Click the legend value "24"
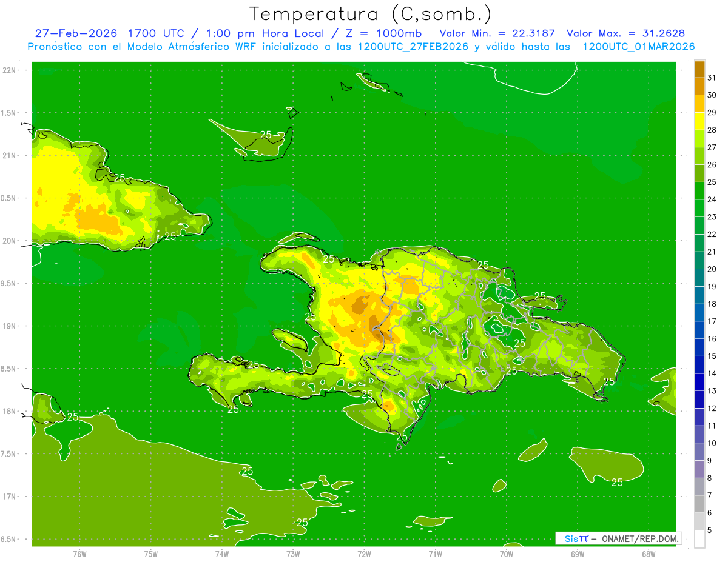The image size is (728, 562). (712, 199)
